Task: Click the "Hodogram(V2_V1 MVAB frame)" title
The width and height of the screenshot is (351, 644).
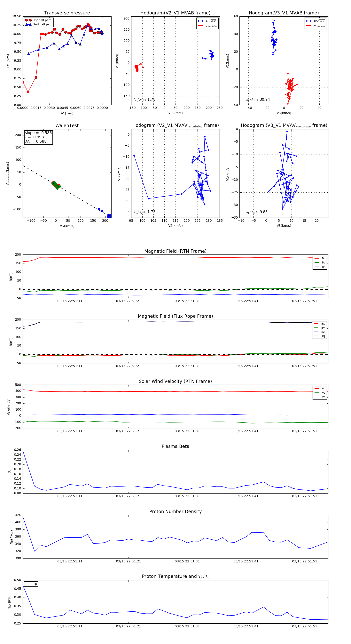Action: (175, 13)
